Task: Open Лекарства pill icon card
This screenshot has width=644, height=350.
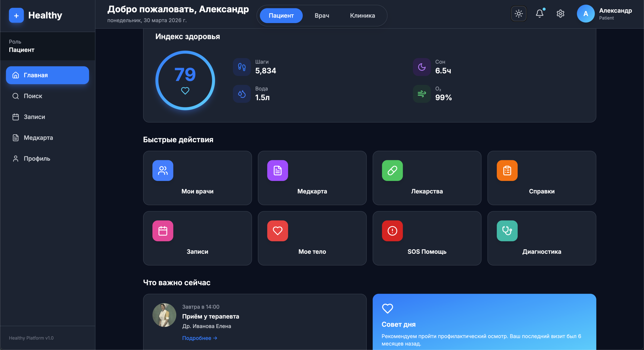Action: pos(427,178)
